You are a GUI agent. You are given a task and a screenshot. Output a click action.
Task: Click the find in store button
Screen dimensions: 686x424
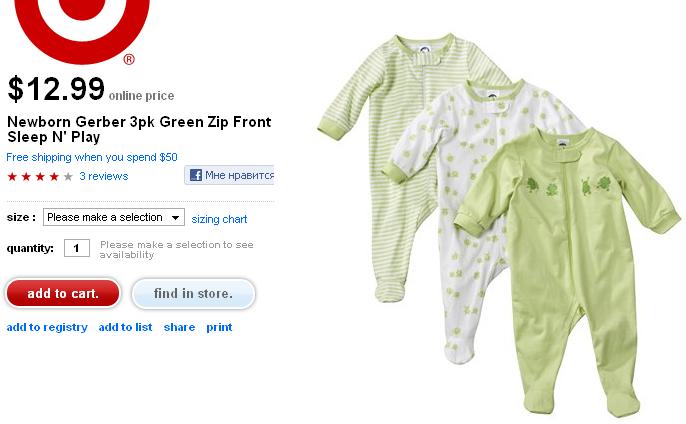coord(193,293)
